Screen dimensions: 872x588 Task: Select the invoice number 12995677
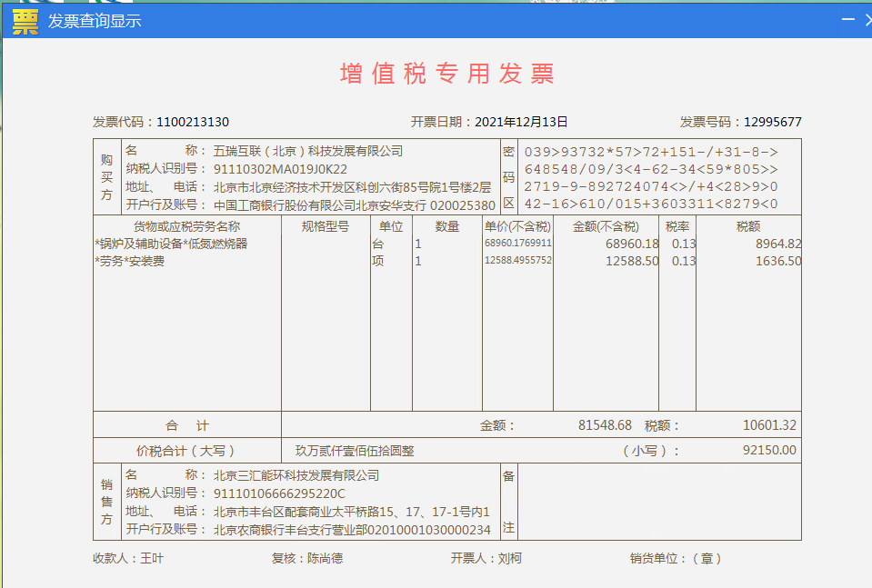[772, 122]
